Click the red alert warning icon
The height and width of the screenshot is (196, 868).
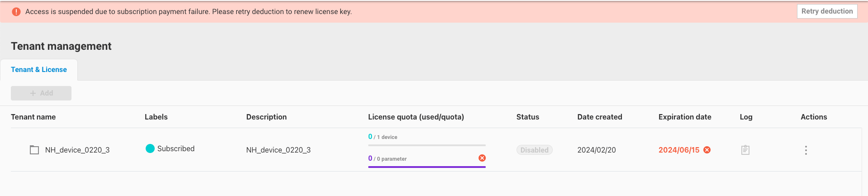(16, 12)
